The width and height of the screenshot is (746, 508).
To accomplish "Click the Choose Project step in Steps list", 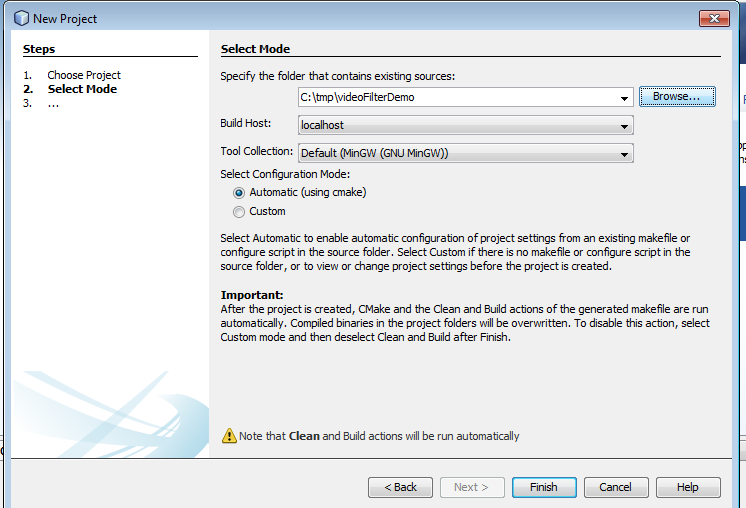I will coord(83,75).
